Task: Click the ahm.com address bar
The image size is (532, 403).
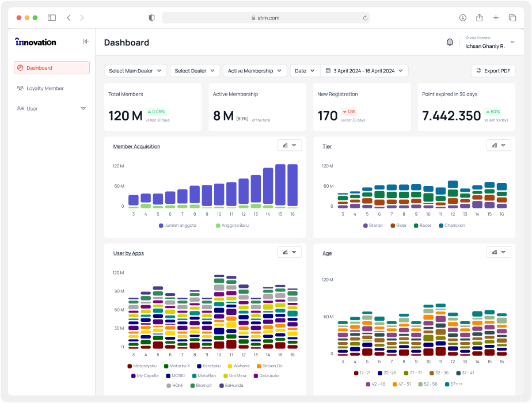Action: [265, 18]
